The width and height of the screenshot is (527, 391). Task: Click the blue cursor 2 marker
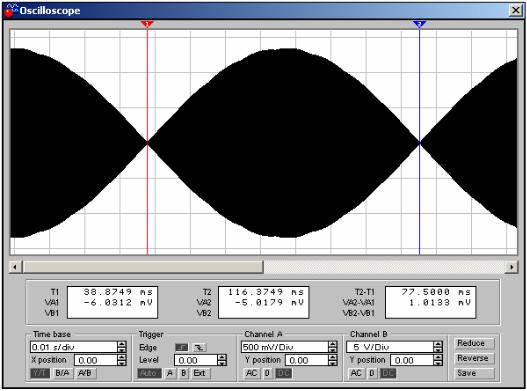(x=419, y=24)
